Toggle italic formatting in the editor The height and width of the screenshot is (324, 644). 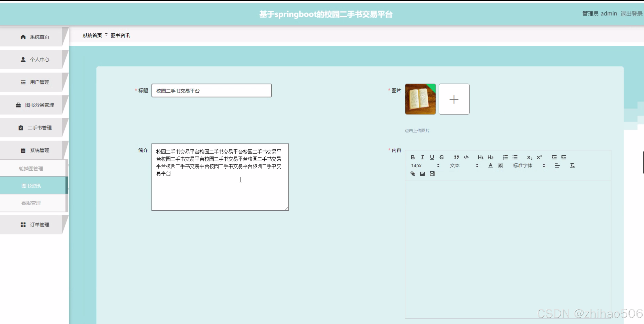click(x=422, y=157)
